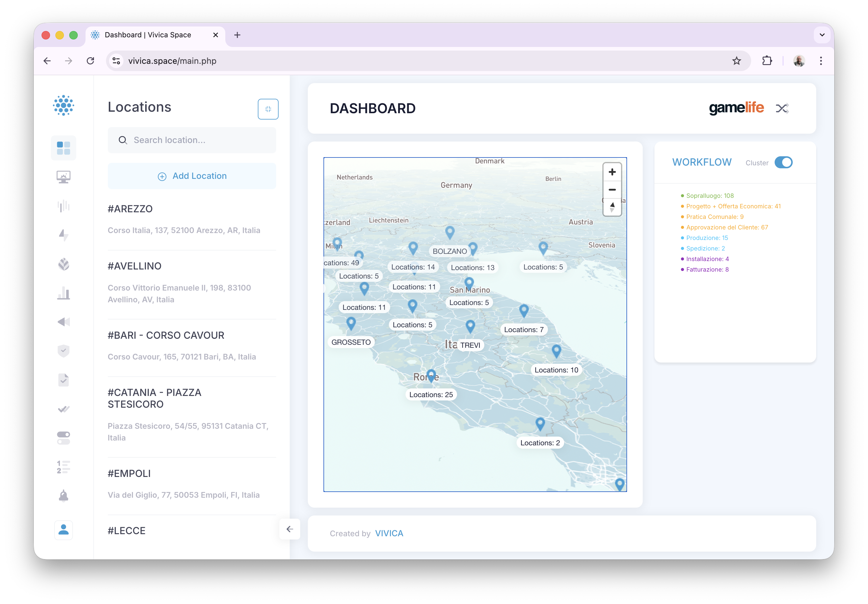The height and width of the screenshot is (604, 868).
Task: Click the address bar URL vivica.space/main.php
Action: (172, 61)
